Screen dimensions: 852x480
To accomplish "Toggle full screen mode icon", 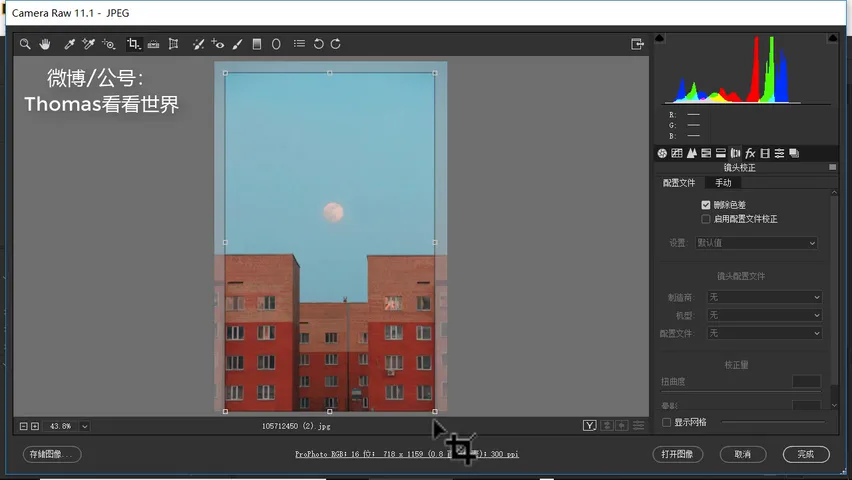I will pos(637,44).
